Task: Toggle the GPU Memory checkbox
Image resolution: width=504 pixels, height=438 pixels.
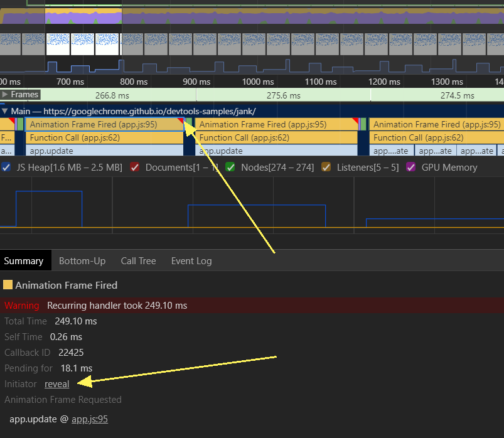Action: (x=410, y=167)
